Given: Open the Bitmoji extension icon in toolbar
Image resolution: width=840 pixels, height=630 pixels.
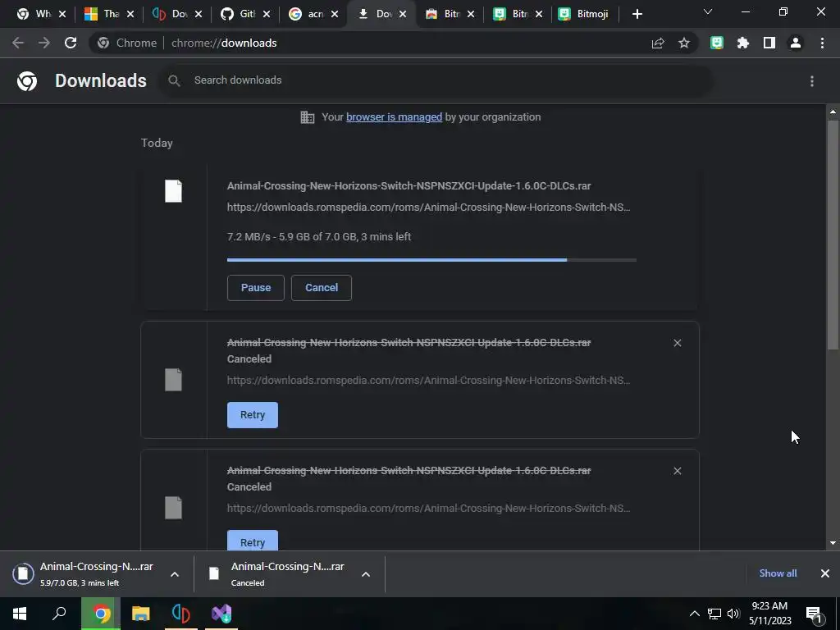Looking at the screenshot, I should click(x=717, y=43).
